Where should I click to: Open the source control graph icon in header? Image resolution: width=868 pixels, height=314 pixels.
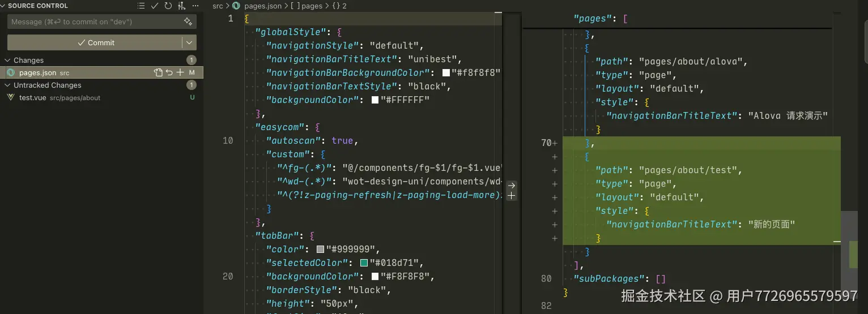coord(182,6)
